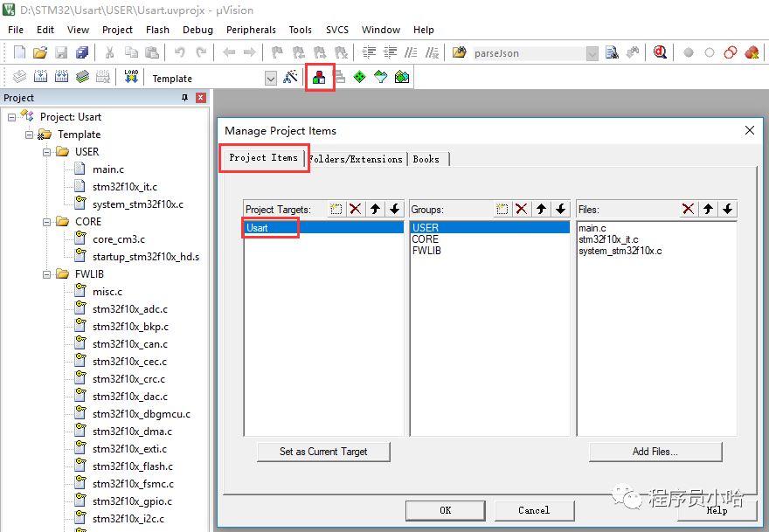Open Options for Target wand icon
This screenshot has width=769, height=532.
291,77
